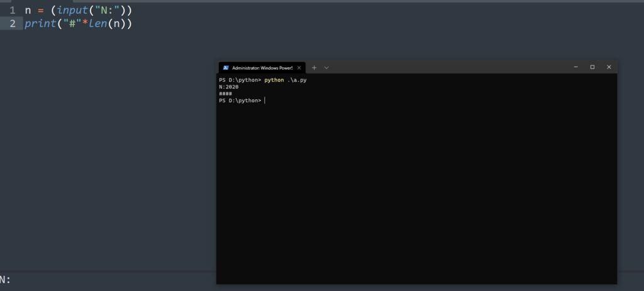Click the PowerShell icon in the tab
Screen dimensions: 644x291
click(x=226, y=68)
